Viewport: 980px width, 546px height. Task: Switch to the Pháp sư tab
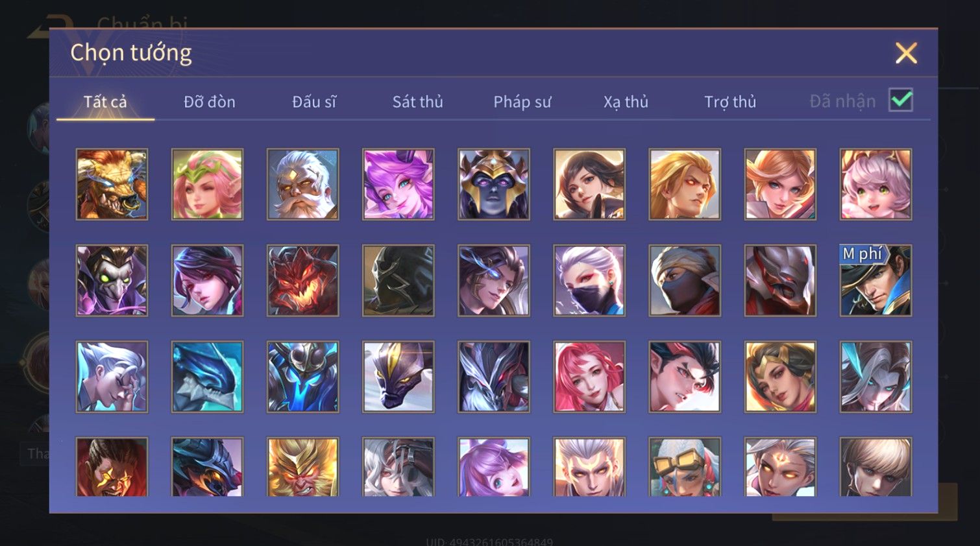pyautogui.click(x=522, y=102)
